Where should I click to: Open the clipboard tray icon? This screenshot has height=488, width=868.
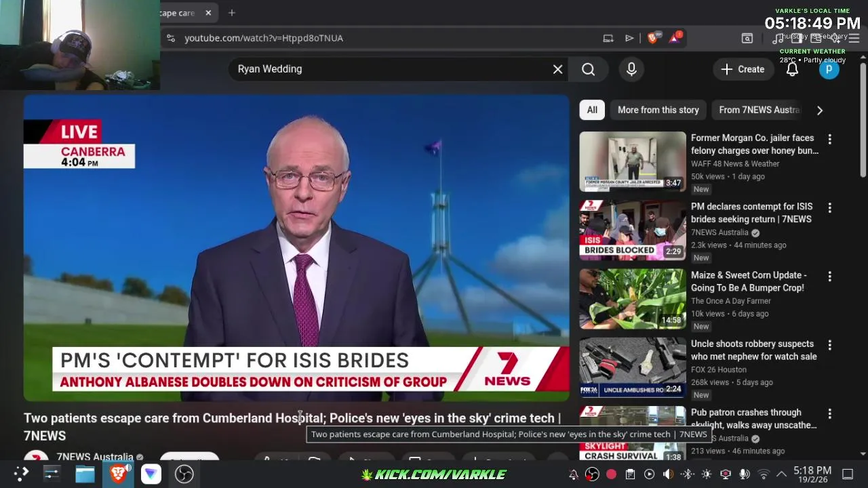(630, 474)
